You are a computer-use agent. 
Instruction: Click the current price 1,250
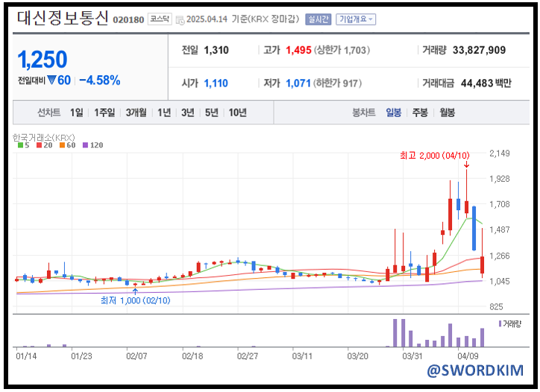43,60
